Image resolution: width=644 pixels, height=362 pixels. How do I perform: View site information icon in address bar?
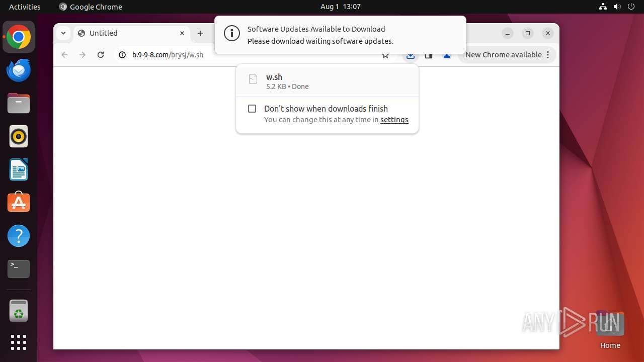click(x=122, y=55)
